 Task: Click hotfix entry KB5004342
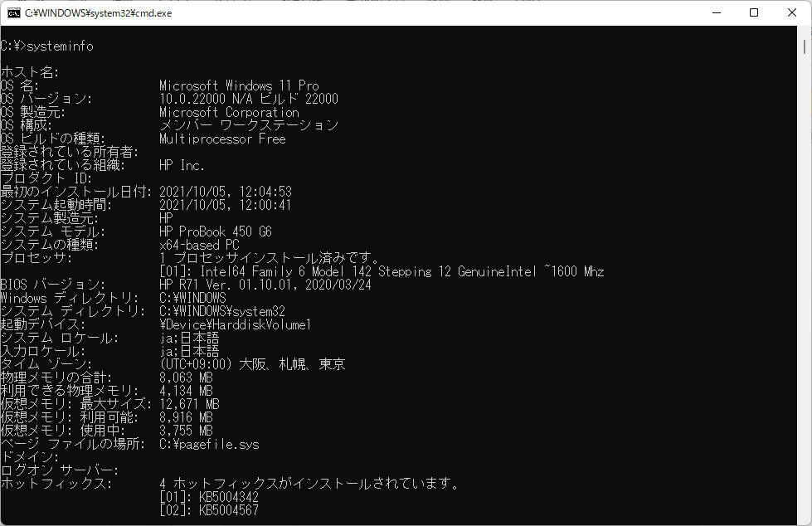click(x=228, y=497)
